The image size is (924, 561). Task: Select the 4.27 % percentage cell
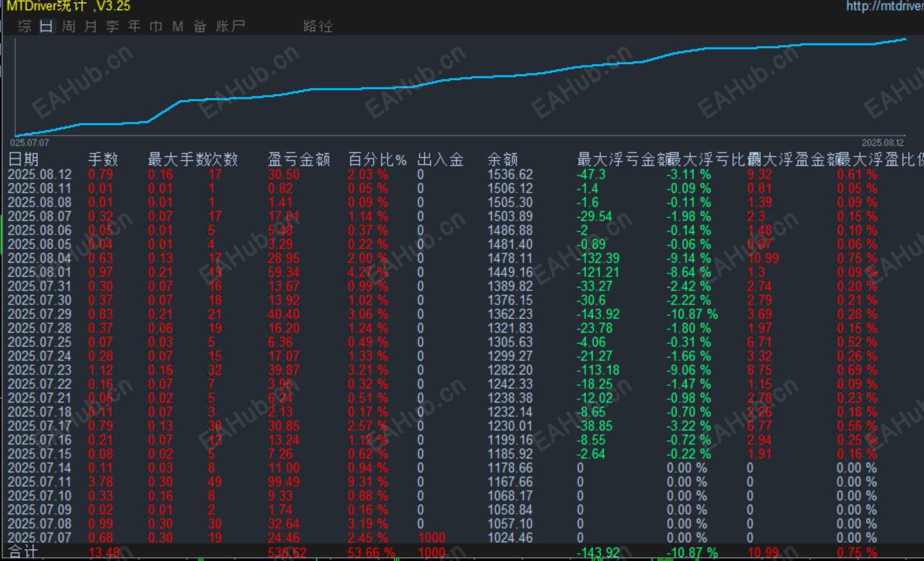click(x=367, y=272)
